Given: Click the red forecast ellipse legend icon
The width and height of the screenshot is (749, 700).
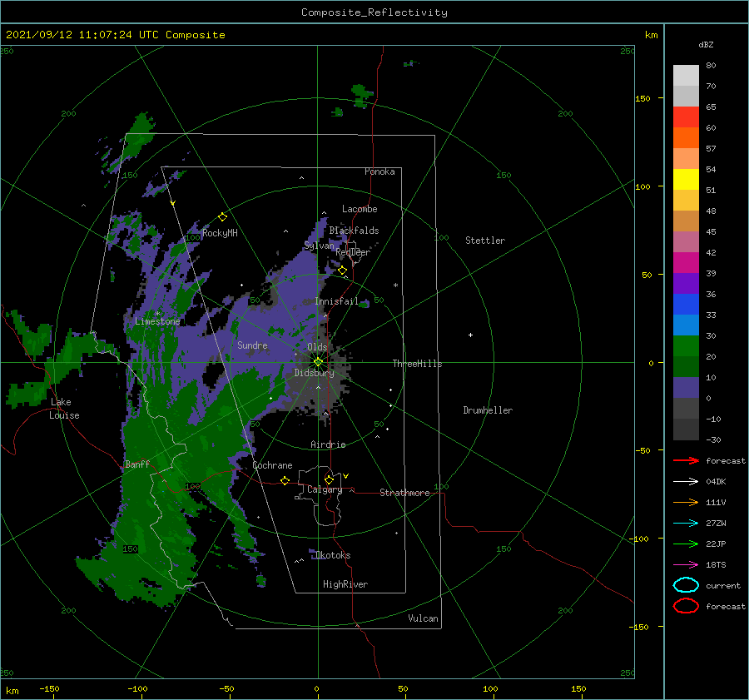Looking at the screenshot, I should [686, 606].
